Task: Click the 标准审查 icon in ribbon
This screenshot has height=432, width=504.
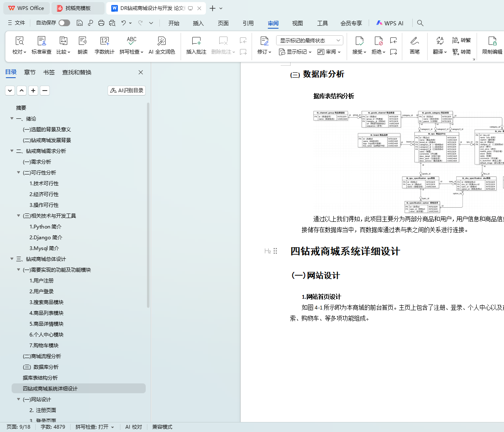Action: click(x=42, y=41)
